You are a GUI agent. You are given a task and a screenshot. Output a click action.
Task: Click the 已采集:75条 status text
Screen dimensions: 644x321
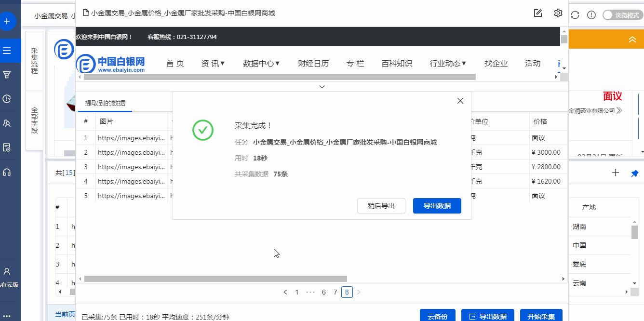[100, 317]
